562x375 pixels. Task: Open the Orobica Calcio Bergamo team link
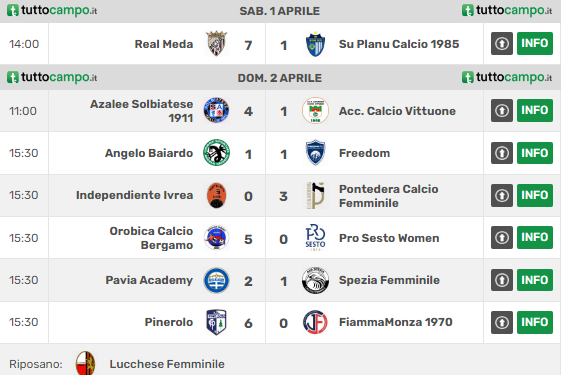[151, 238]
